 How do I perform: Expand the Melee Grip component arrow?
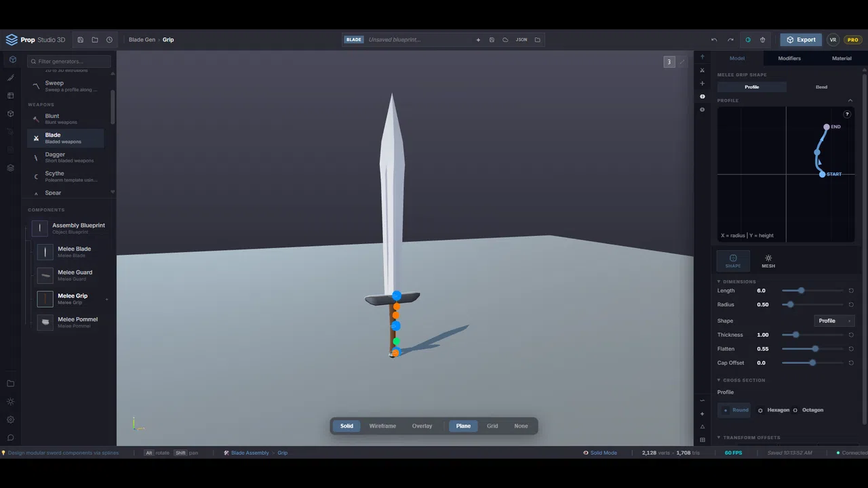(x=106, y=299)
